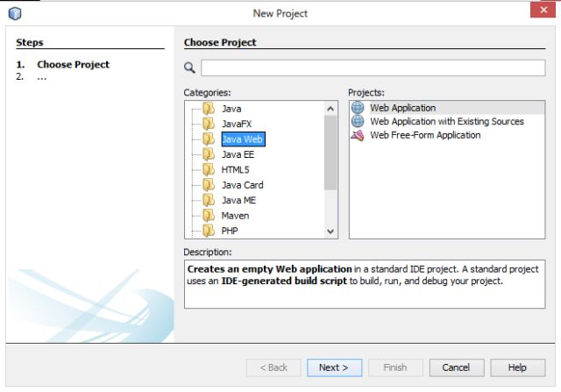Click the NetBeans cube icon in title bar
Image resolution: width=561 pixels, height=392 pixels.
click(x=15, y=13)
